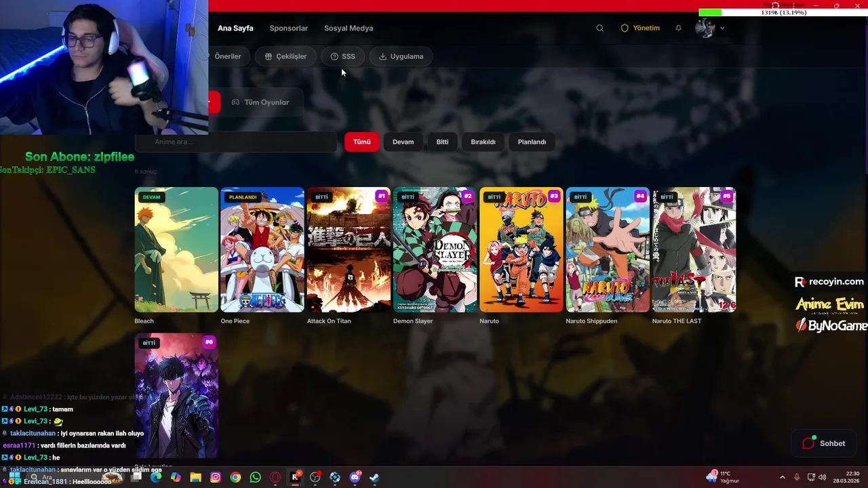Open the SSS help button

[342, 56]
